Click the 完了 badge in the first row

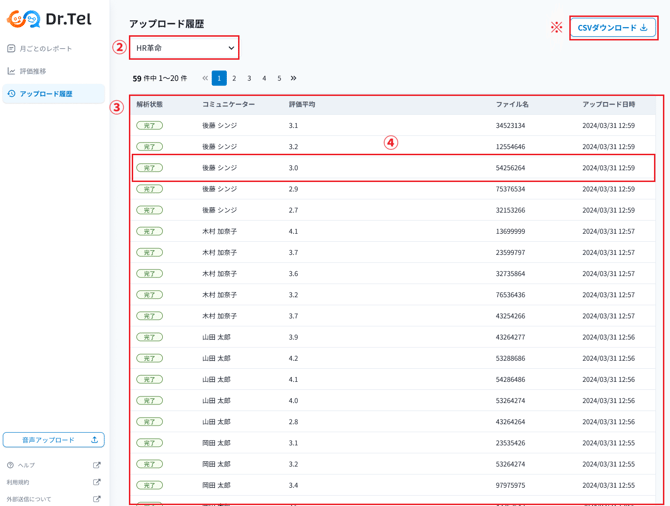click(149, 126)
